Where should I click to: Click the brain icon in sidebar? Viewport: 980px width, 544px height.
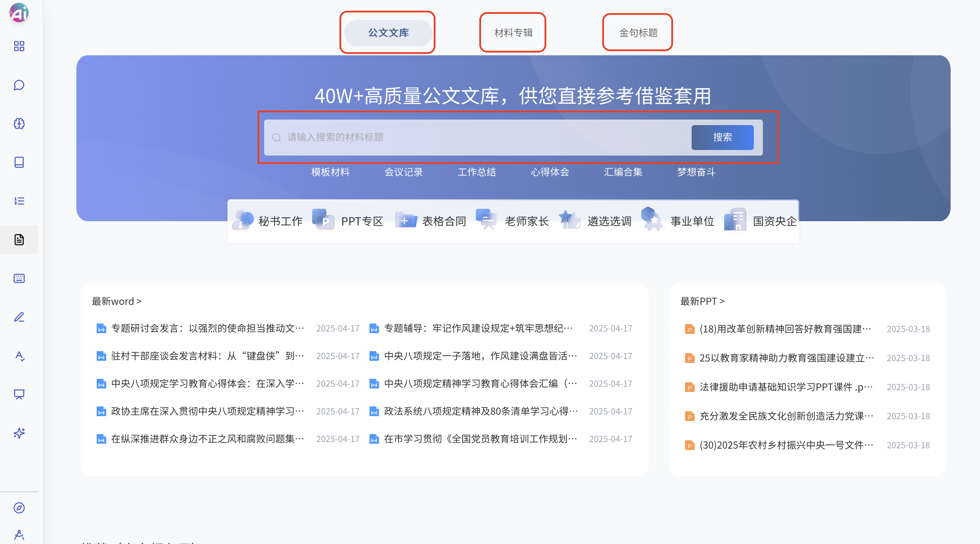click(x=19, y=124)
